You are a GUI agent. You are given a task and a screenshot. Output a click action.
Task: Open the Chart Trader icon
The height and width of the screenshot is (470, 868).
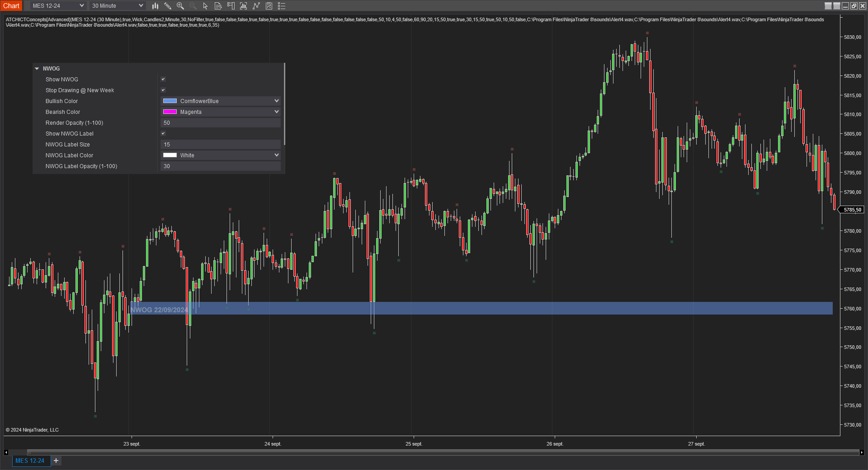coord(231,6)
